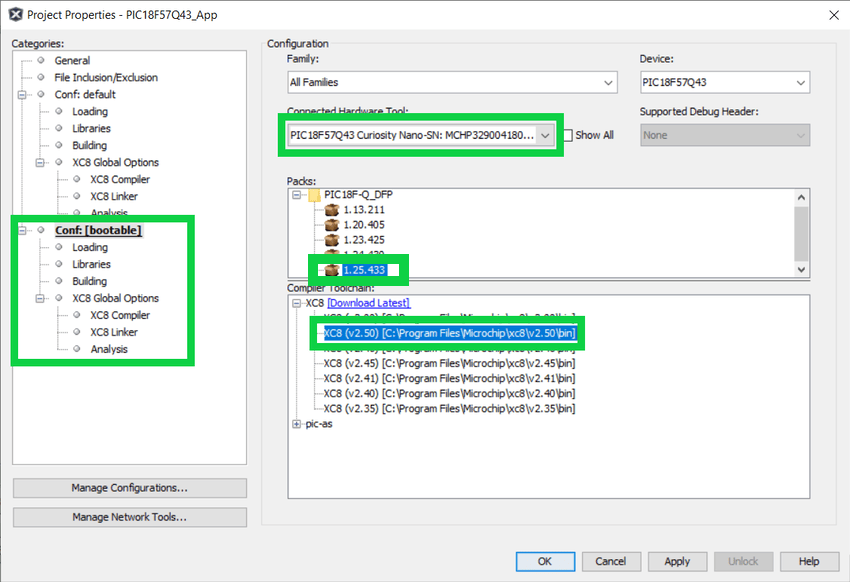Open Connected Hardware Tool dropdown
The width and height of the screenshot is (850, 582).
[545, 135]
